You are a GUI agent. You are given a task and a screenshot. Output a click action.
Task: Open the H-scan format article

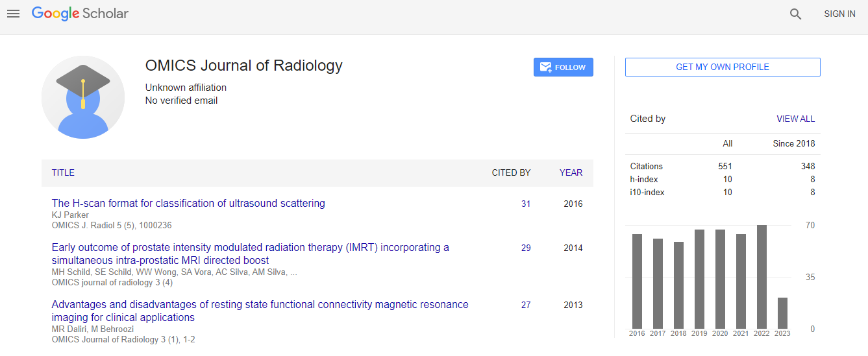(188, 204)
